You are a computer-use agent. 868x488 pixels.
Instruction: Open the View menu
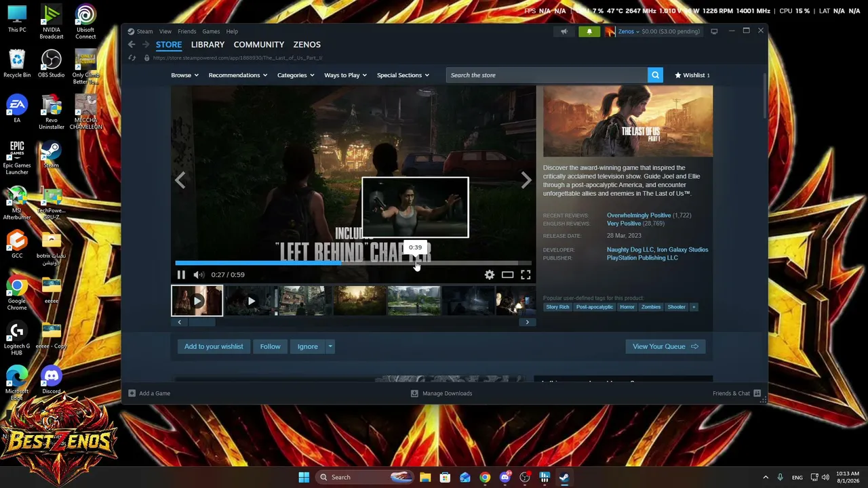click(165, 31)
